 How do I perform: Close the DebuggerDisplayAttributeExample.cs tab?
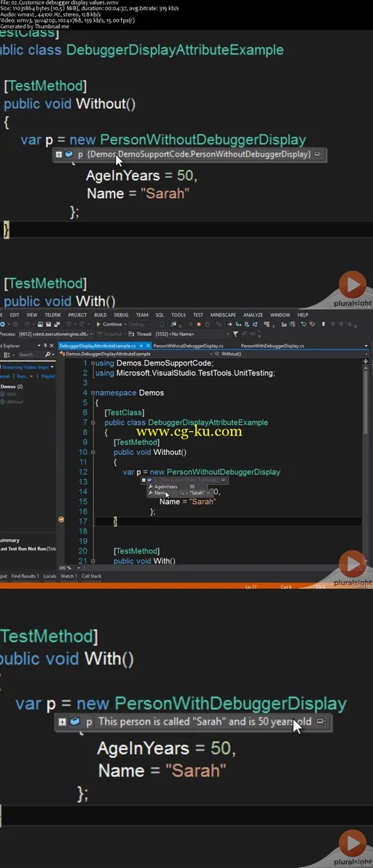point(148,345)
